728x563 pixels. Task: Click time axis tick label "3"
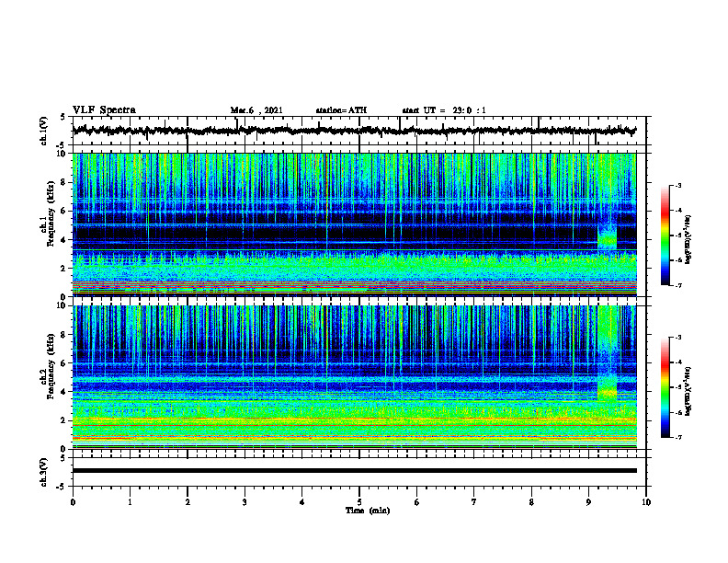click(x=245, y=502)
